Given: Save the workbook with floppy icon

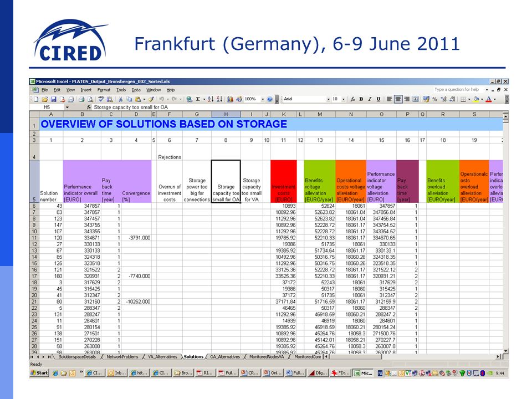Looking at the screenshot, I should pyautogui.click(x=54, y=99).
